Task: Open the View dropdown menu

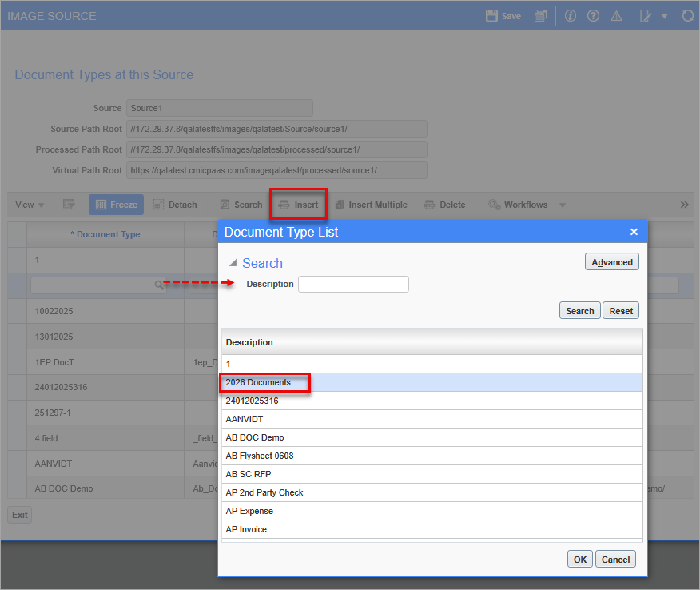Action: [30, 205]
